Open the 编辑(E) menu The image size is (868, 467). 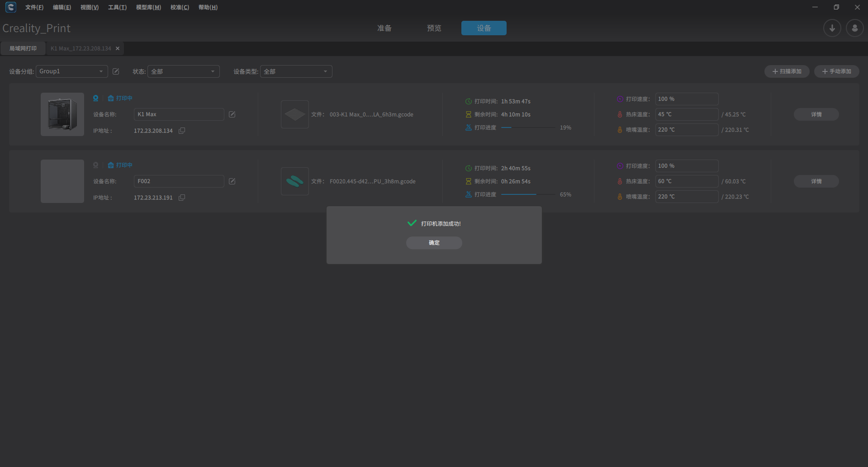click(x=62, y=7)
